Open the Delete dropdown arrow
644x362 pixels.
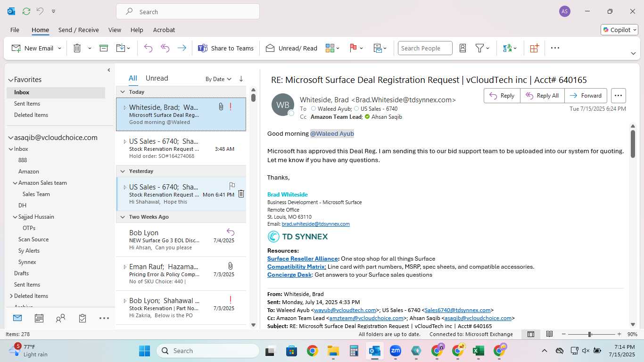point(90,48)
